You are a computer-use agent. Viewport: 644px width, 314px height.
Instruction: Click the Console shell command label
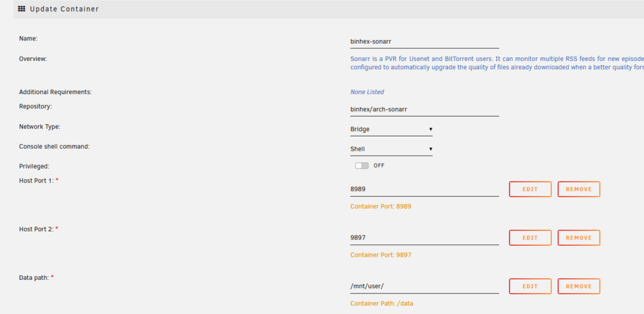[x=54, y=146]
